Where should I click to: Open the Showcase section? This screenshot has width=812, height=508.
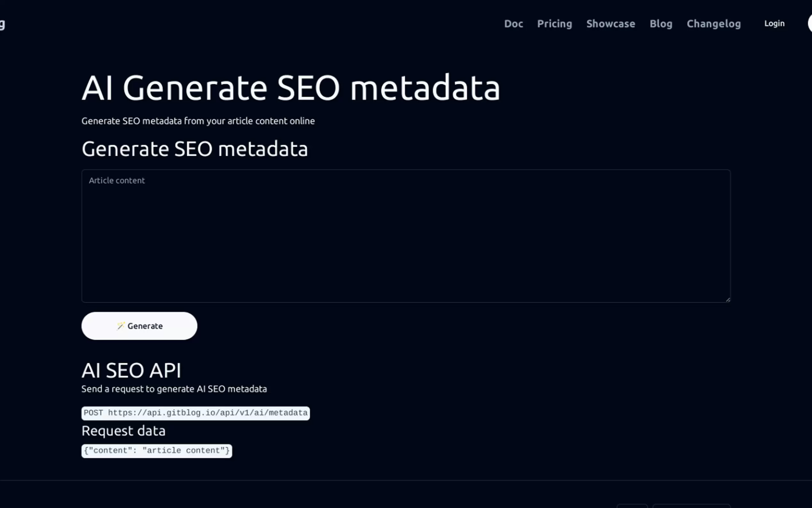pyautogui.click(x=610, y=24)
